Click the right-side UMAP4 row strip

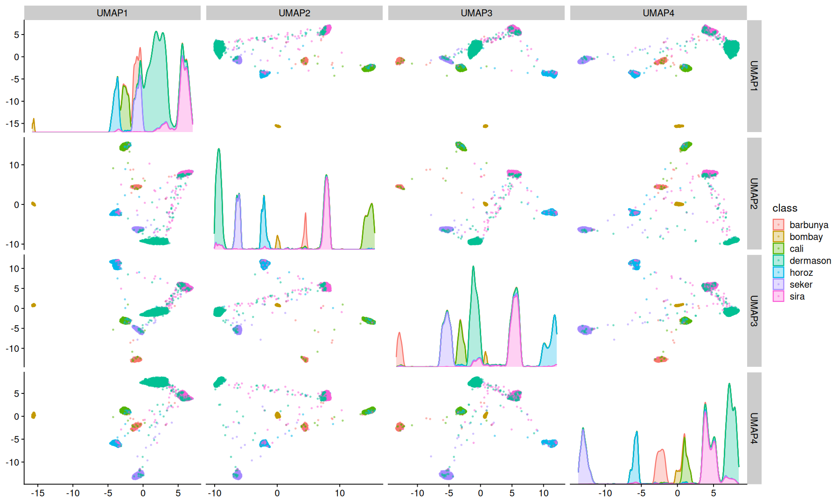(x=754, y=428)
